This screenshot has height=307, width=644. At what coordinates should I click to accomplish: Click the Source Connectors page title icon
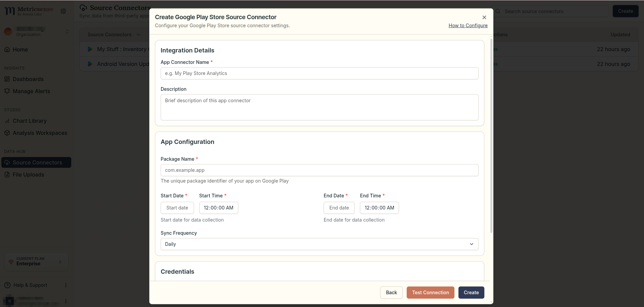[83, 7]
